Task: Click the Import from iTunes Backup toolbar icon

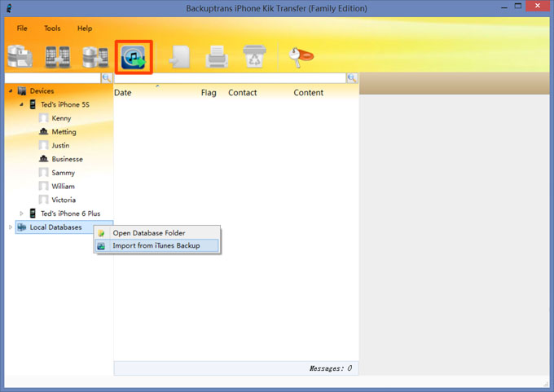Action: pyautogui.click(x=134, y=57)
